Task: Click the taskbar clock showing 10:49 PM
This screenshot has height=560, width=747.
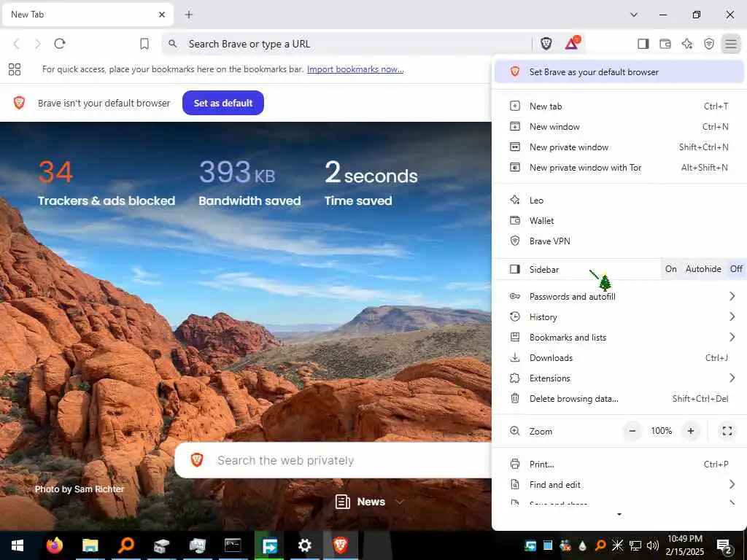Action: 684,545
